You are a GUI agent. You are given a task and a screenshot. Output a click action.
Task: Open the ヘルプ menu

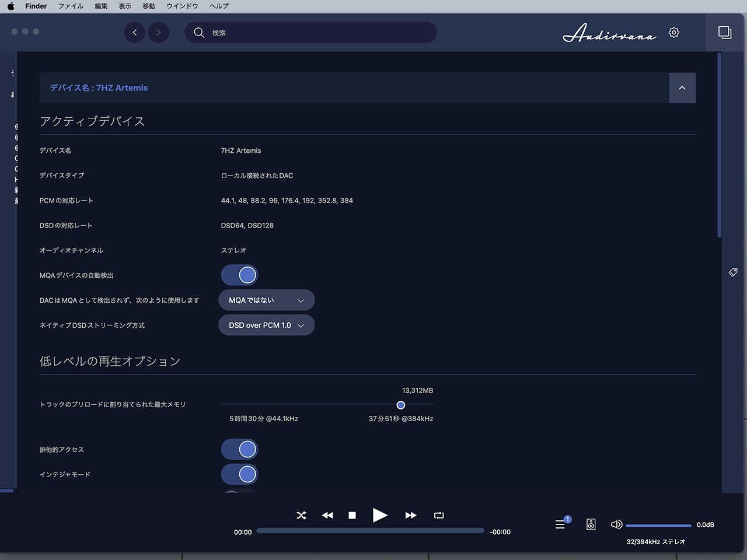point(219,6)
